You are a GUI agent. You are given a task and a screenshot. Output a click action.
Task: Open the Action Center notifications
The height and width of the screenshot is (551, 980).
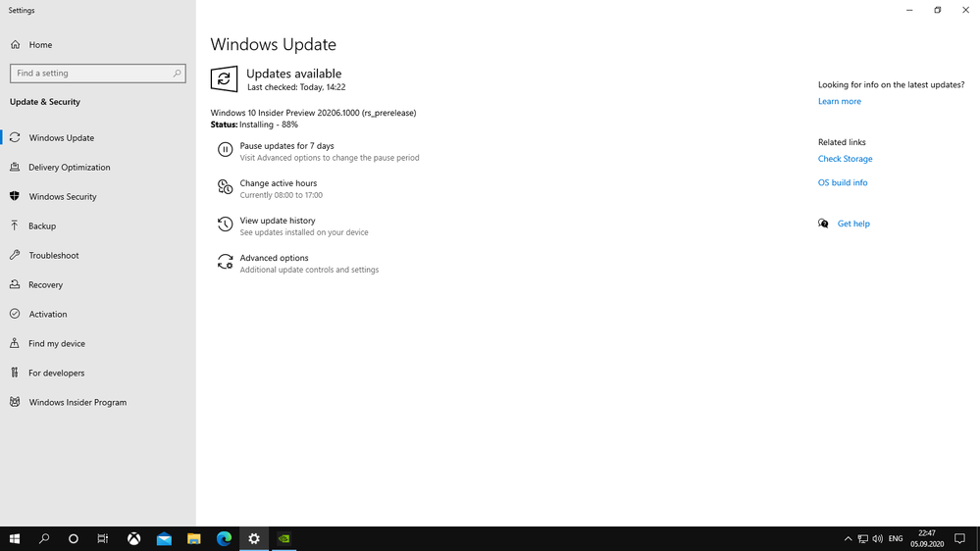(960, 538)
